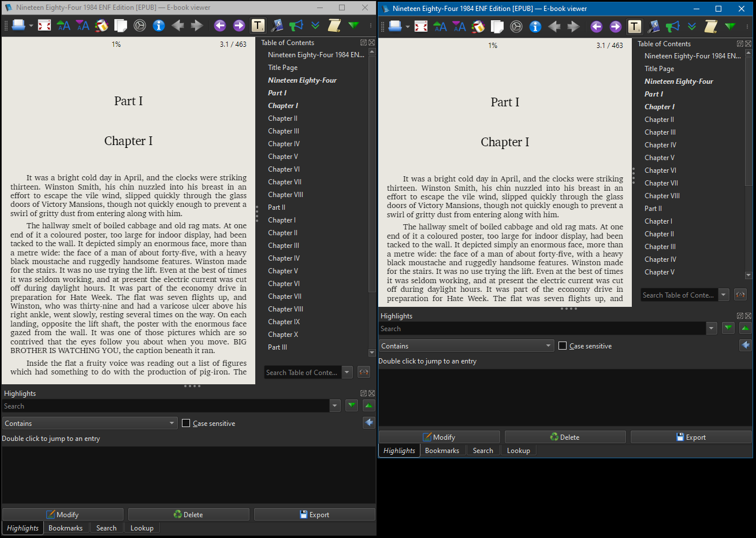Viewport: 756px width, 538px height.
Task: Switch to Bookmarks tab in left window
Action: [66, 528]
